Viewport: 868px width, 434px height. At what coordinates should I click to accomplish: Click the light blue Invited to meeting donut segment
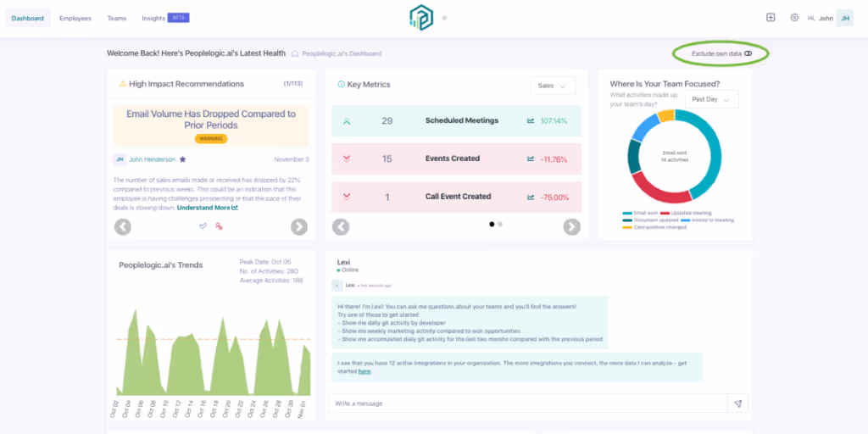tap(645, 127)
